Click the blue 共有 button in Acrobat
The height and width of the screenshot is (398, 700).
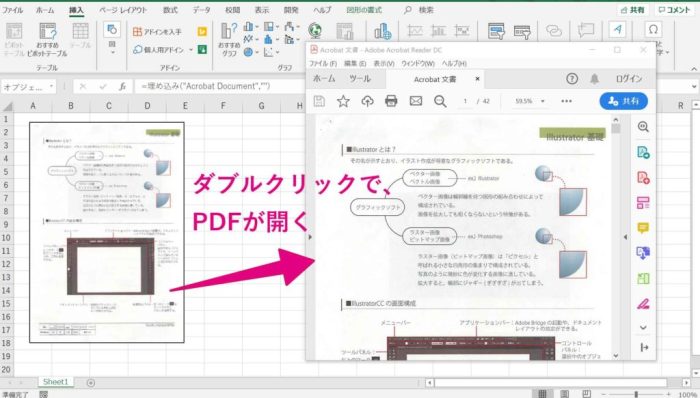[624, 101]
